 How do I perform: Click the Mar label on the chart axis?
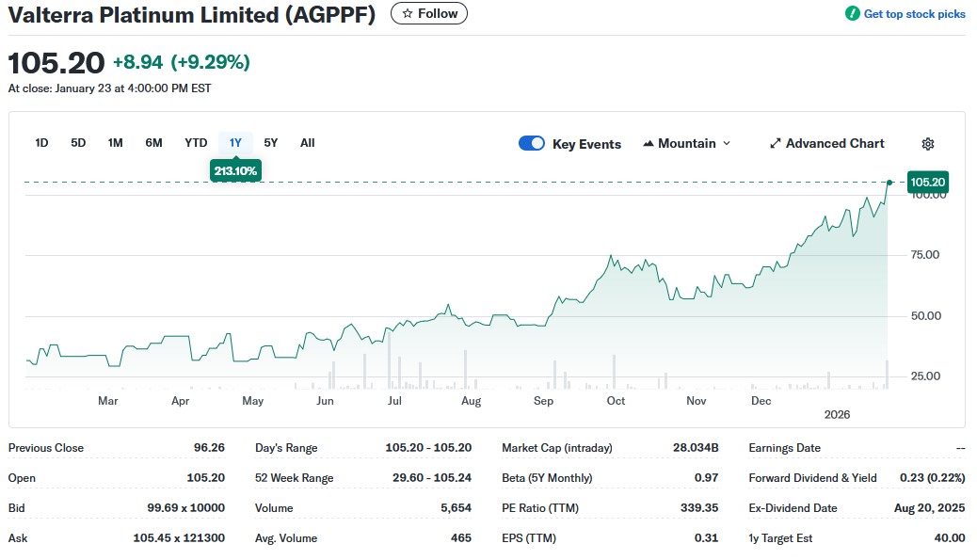(108, 401)
